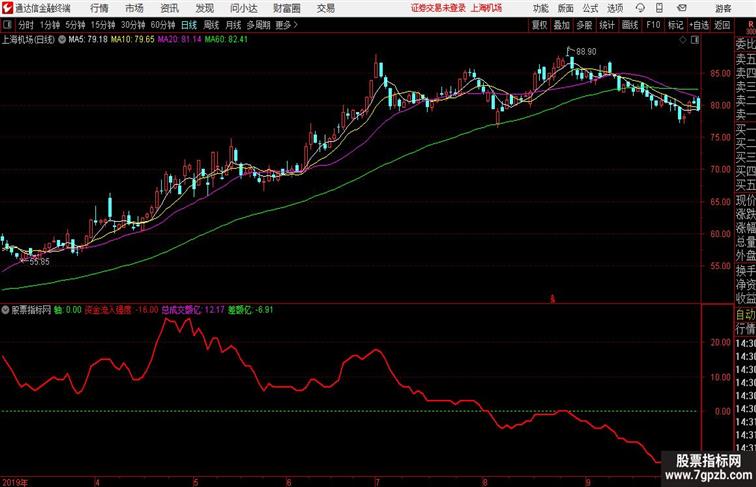Click the 复权 toolbar button
This screenshot has height=487, width=756.
539,25
